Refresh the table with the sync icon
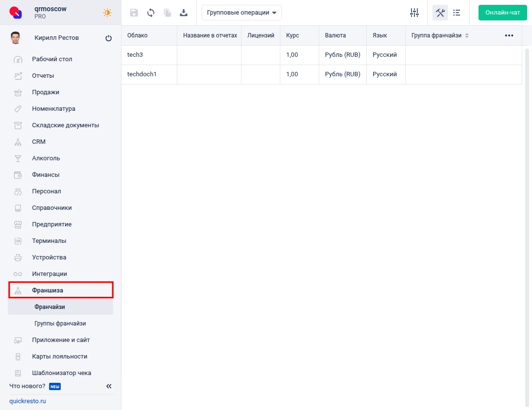 151,13
